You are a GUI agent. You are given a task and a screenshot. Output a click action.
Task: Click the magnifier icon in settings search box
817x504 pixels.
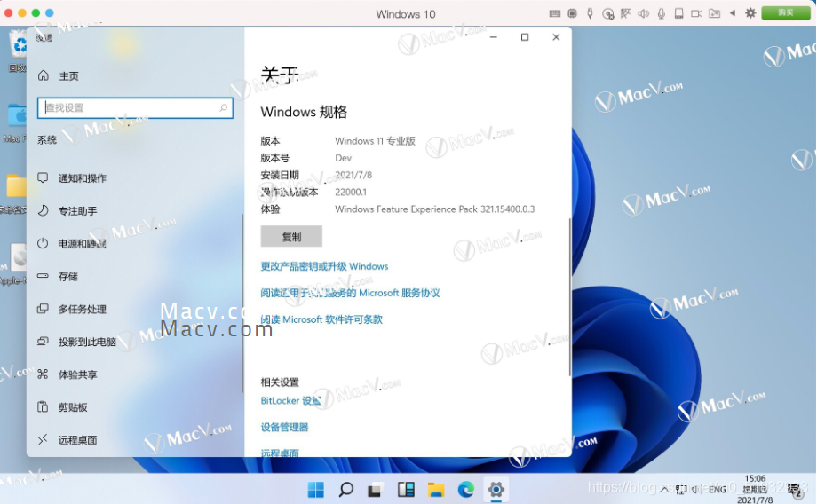(x=224, y=107)
